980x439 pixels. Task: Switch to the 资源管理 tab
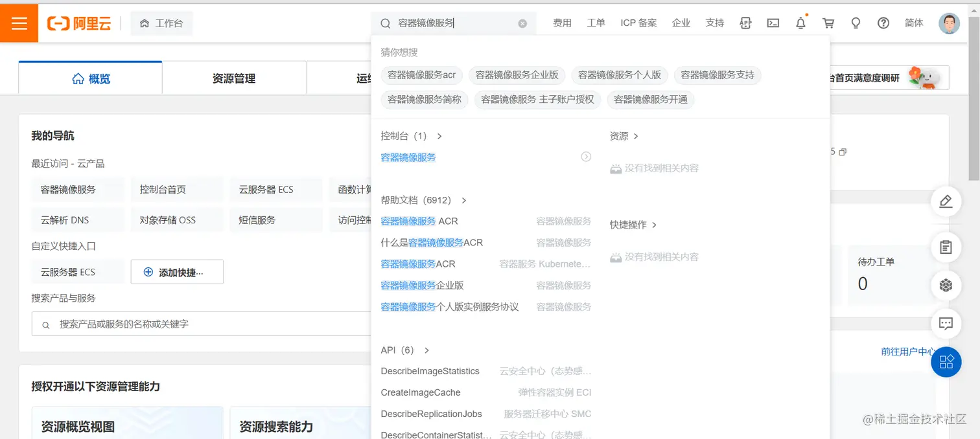pos(234,78)
